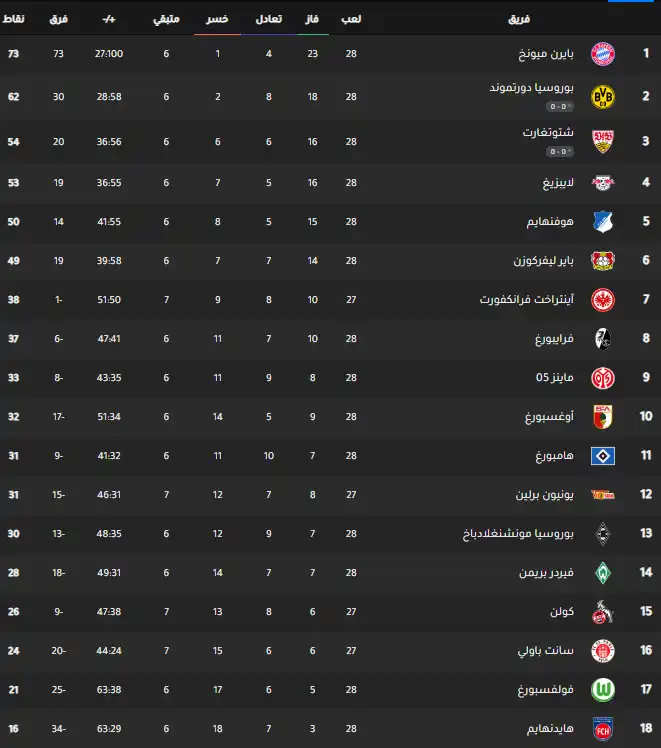
Task: Click the خسر losses column header
Action: click(x=217, y=19)
